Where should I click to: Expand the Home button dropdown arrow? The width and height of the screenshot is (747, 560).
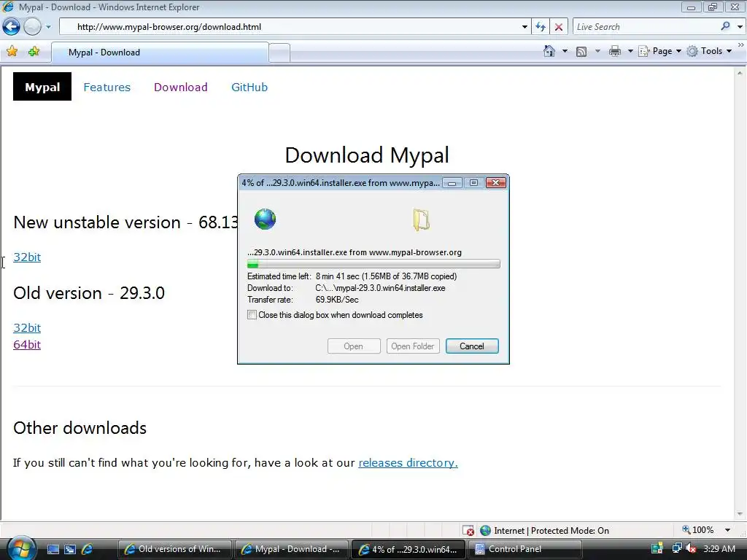pyautogui.click(x=565, y=51)
